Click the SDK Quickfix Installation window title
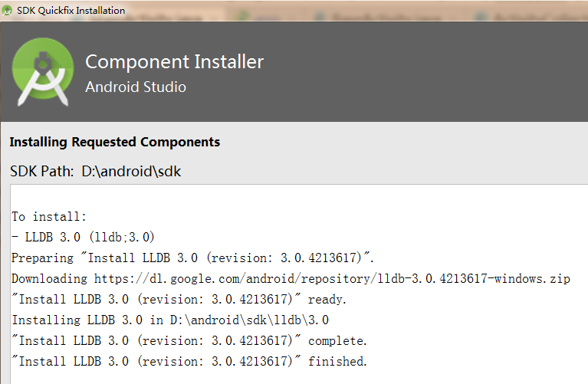Screen dimensions: 588x384 [71, 11]
